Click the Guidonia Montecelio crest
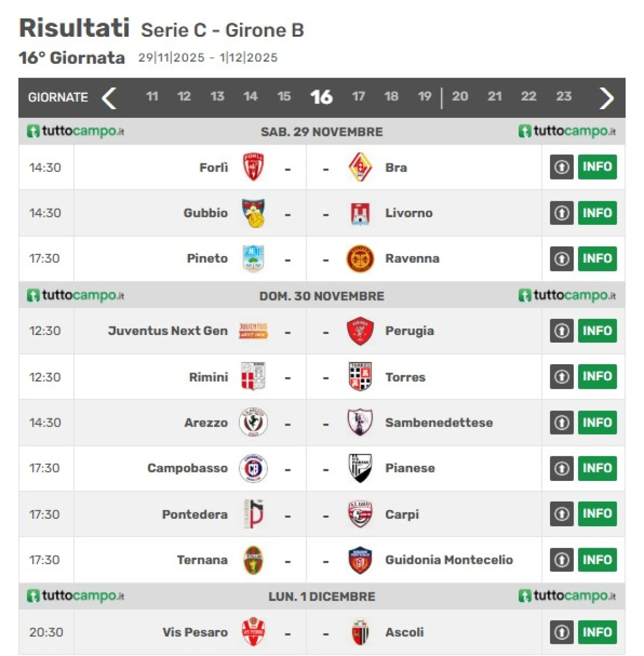 click(360, 560)
